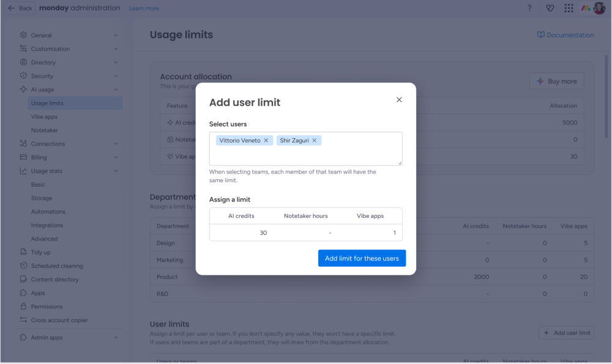The height and width of the screenshot is (364, 612).
Task: Open the Documentation link
Action: pyautogui.click(x=565, y=35)
